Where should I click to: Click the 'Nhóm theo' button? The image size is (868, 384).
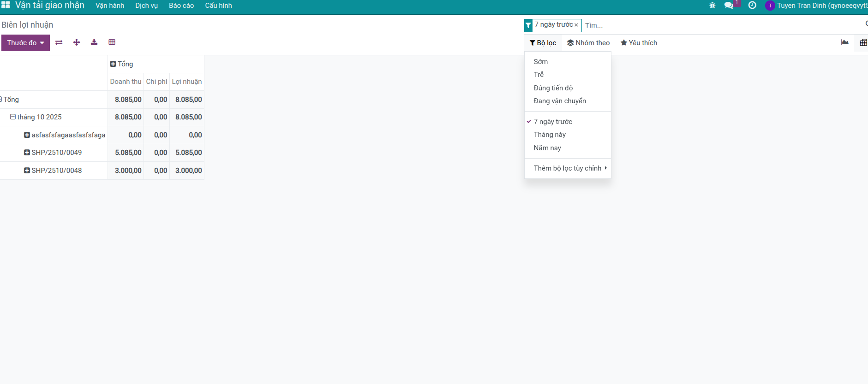[x=588, y=43]
